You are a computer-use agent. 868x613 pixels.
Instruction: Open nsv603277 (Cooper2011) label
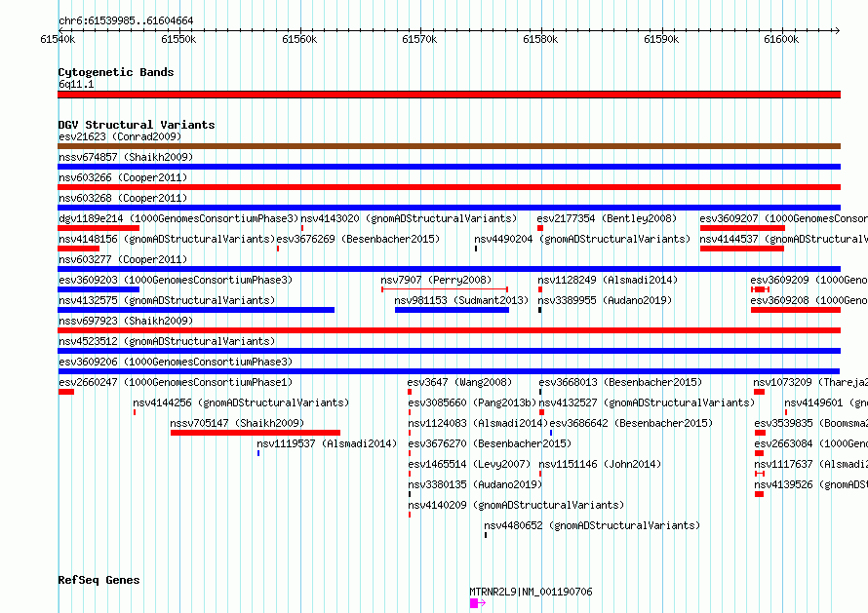123,259
